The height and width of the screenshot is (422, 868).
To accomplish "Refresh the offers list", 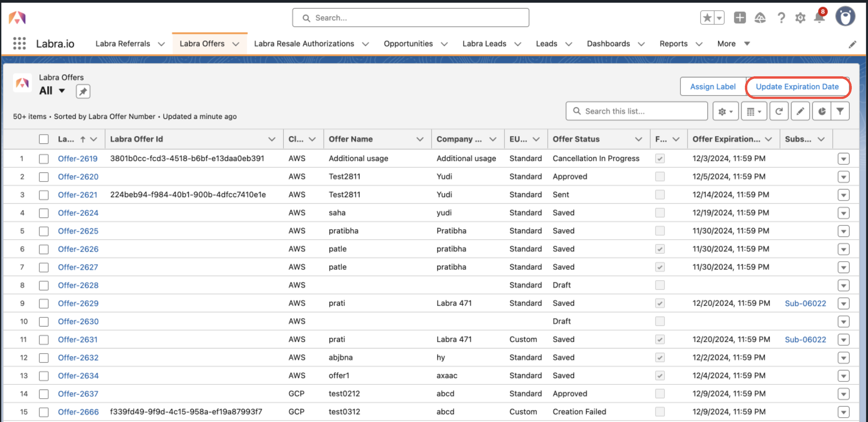I will pyautogui.click(x=779, y=111).
